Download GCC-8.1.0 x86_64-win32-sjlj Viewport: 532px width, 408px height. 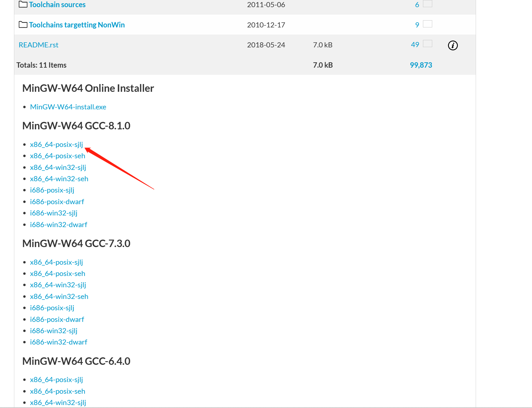[58, 167]
